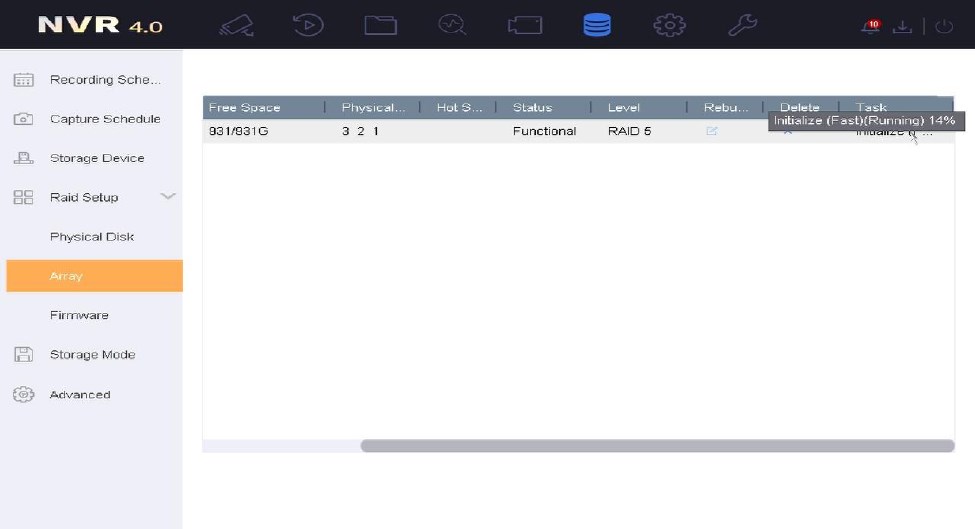Open the Playback icon in top bar

308,25
